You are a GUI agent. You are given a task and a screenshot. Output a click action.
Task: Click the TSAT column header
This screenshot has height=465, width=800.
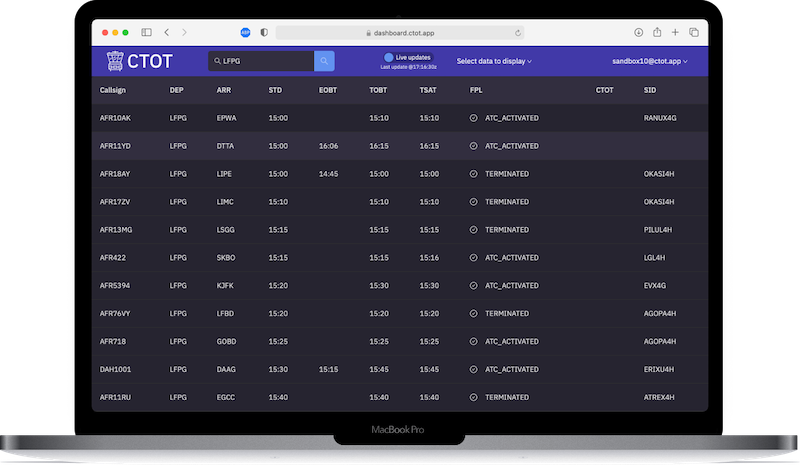pyautogui.click(x=428, y=90)
